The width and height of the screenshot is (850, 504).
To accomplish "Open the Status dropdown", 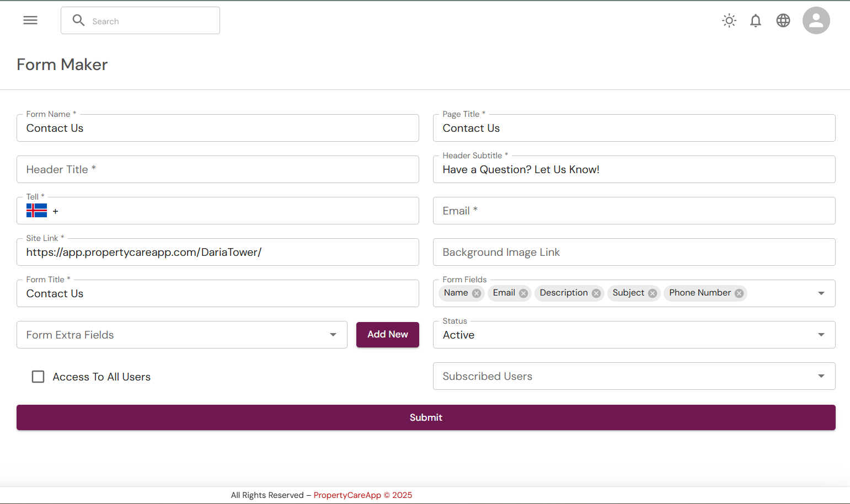I will click(x=821, y=335).
